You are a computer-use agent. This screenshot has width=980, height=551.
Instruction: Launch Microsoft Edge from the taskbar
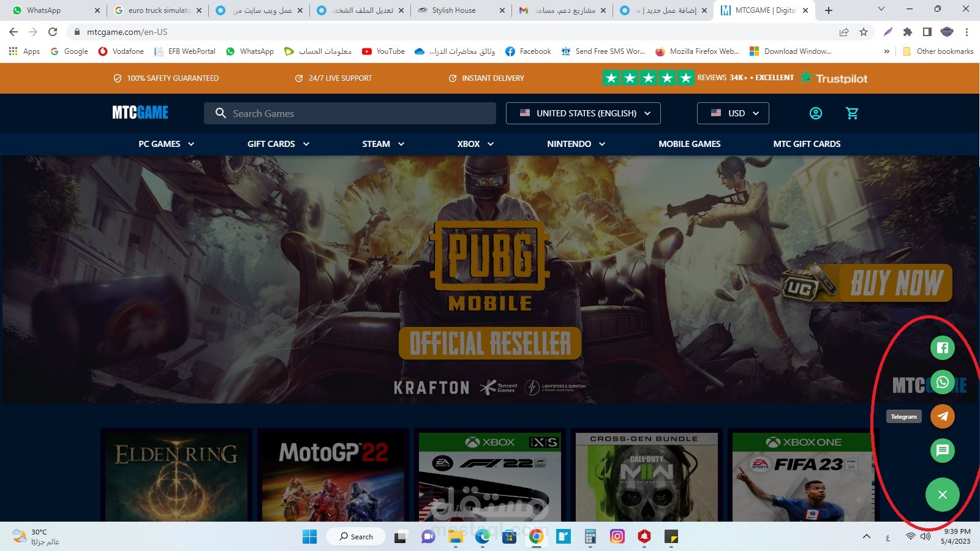(x=483, y=537)
